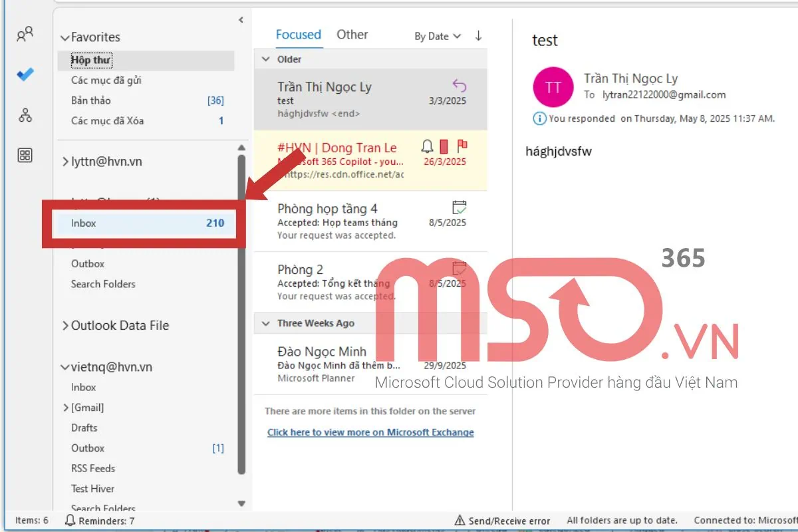Viewport: 798px width, 532px height.
Task: Click the reminder bell on Dong Tran Le email
Action: pyautogui.click(x=428, y=146)
